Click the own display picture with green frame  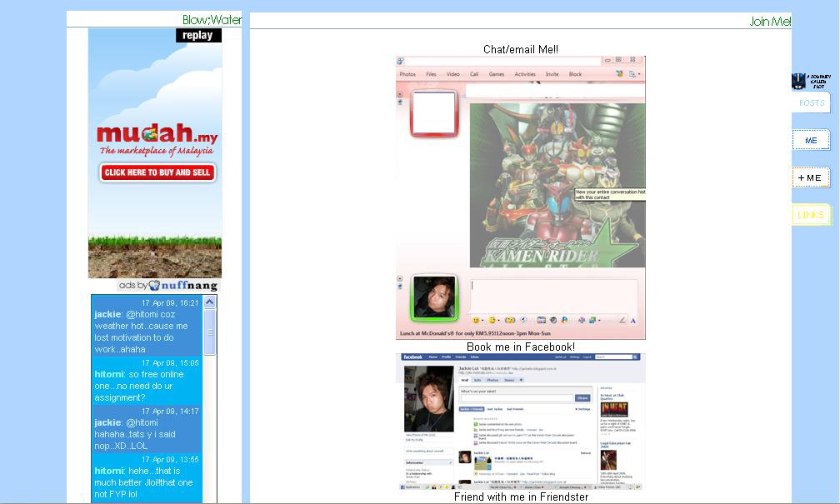click(x=434, y=297)
